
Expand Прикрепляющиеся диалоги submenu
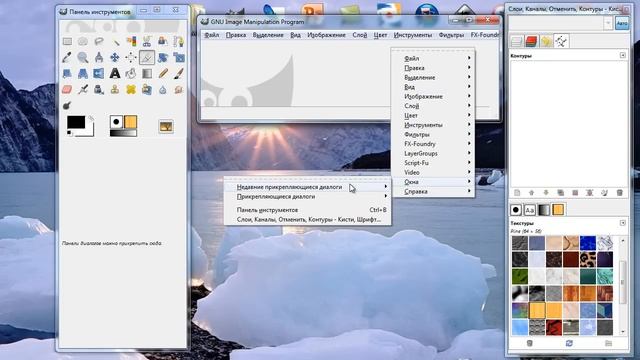[308, 196]
